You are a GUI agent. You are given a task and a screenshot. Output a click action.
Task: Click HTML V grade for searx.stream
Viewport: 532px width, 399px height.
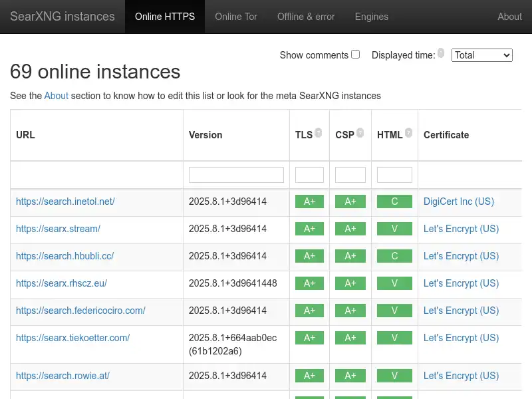point(394,229)
